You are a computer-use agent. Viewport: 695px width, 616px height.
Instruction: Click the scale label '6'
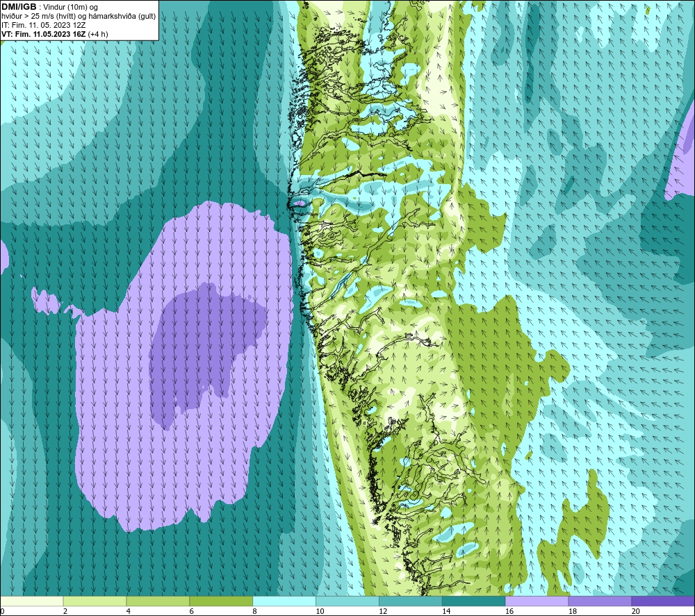tap(192, 611)
